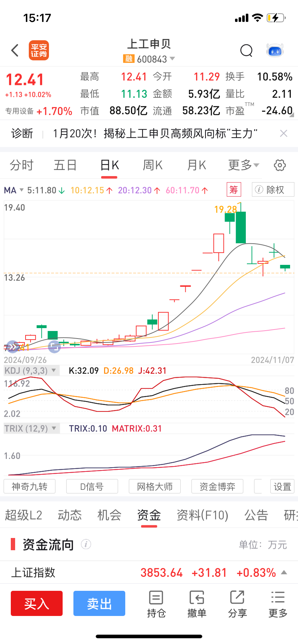Tap the 专用设备 +1.70% sector label
Screen dimensions: 298x644
(x=39, y=111)
